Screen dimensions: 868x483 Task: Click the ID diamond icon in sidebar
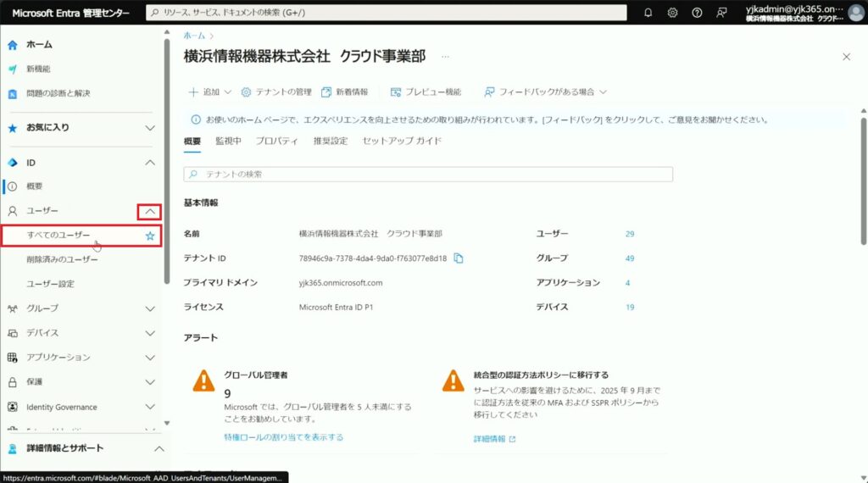12,163
